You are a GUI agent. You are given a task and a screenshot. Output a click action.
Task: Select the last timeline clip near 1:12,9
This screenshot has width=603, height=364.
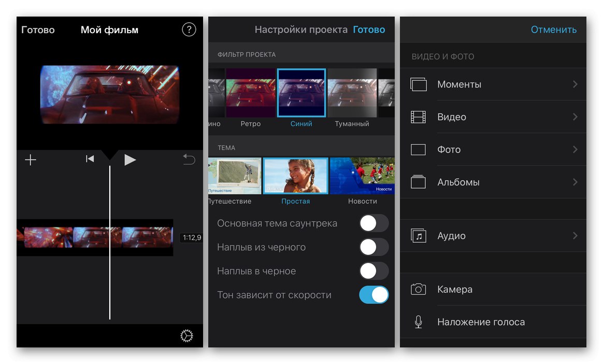[147, 237]
